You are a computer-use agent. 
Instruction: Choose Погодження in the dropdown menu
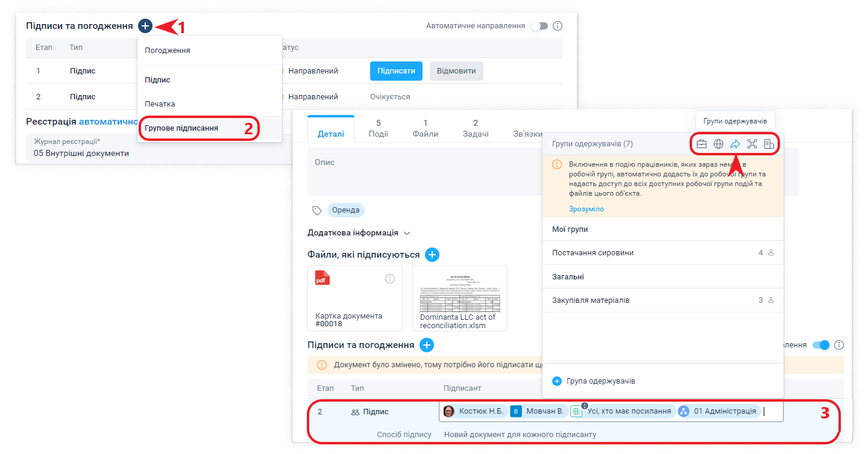pyautogui.click(x=168, y=51)
